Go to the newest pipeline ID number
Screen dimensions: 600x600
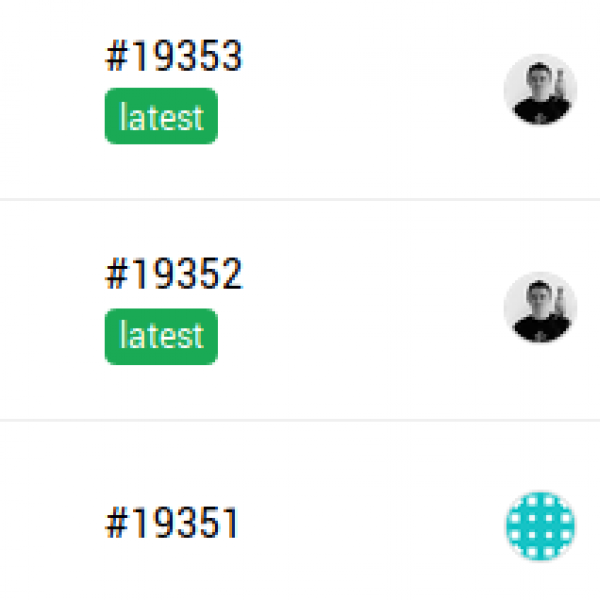(x=173, y=57)
